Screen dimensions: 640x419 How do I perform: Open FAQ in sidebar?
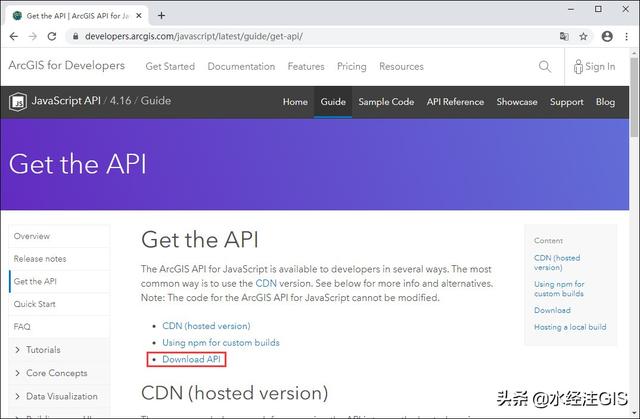point(59,326)
